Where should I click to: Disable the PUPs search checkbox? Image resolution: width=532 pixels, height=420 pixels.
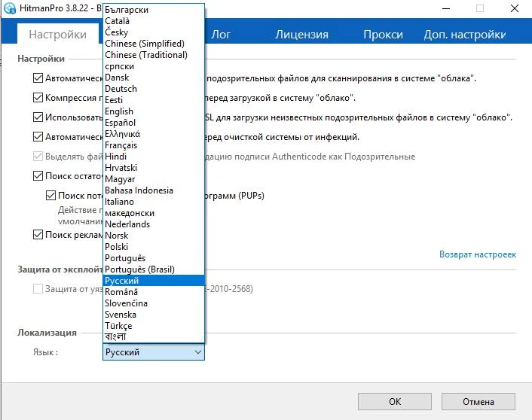click(x=50, y=196)
